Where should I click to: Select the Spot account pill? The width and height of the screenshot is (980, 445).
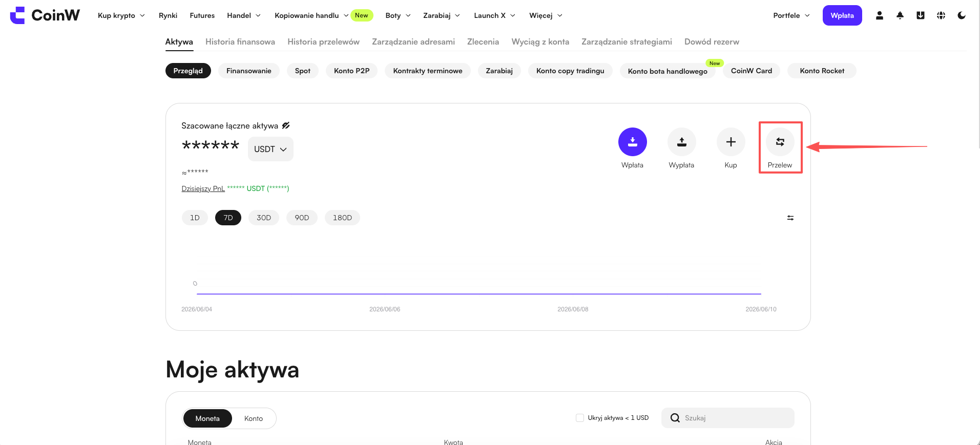[x=303, y=71]
